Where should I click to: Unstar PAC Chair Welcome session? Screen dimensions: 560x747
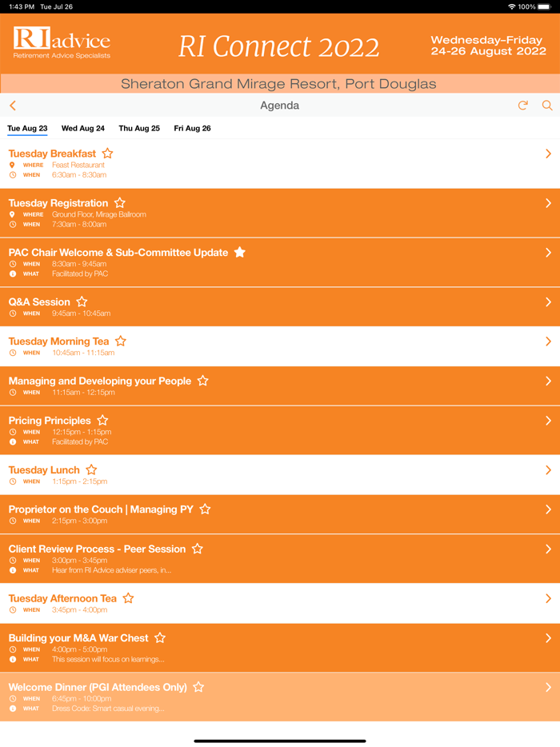click(x=240, y=252)
